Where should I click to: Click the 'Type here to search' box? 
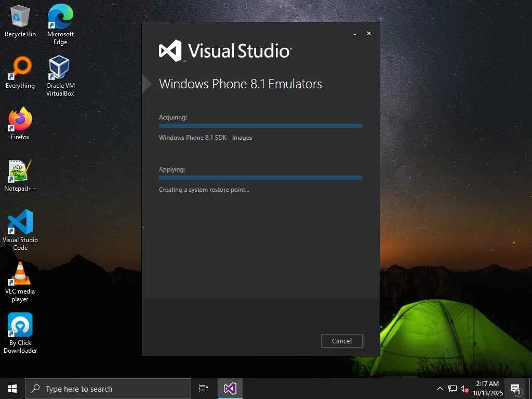coord(108,389)
